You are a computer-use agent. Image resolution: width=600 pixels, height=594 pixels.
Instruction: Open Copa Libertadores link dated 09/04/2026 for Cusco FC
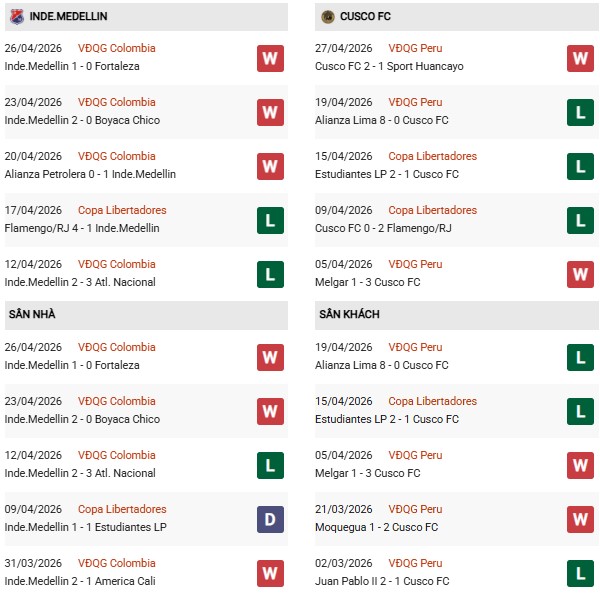pos(433,211)
